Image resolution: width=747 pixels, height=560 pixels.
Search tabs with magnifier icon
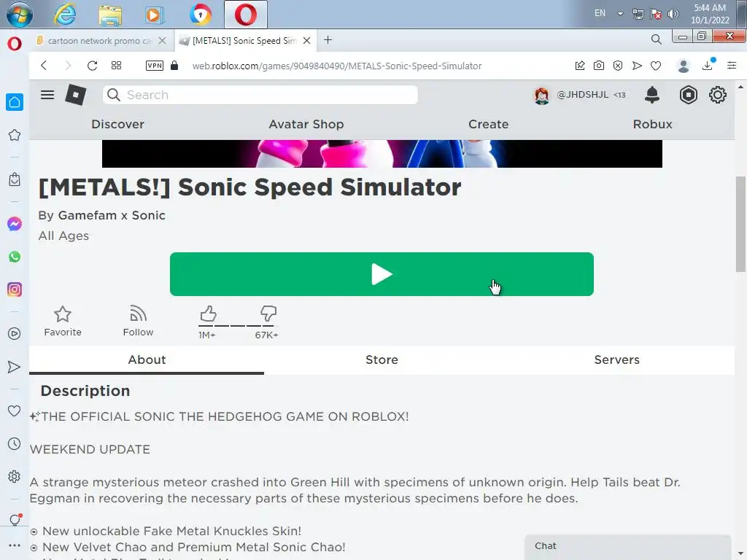point(657,39)
